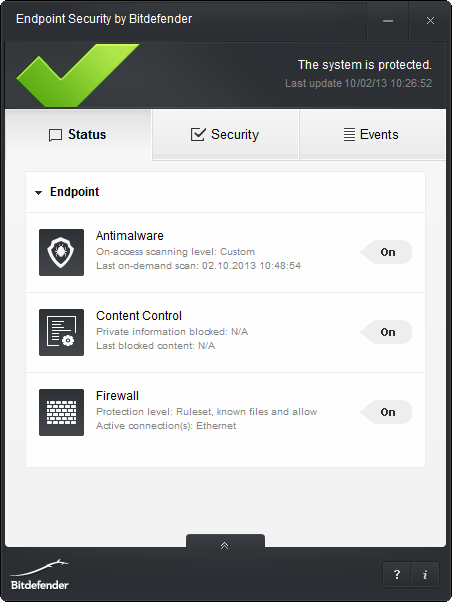Toggle Content Control On switch
The width and height of the screenshot is (452, 602).
coord(386,332)
